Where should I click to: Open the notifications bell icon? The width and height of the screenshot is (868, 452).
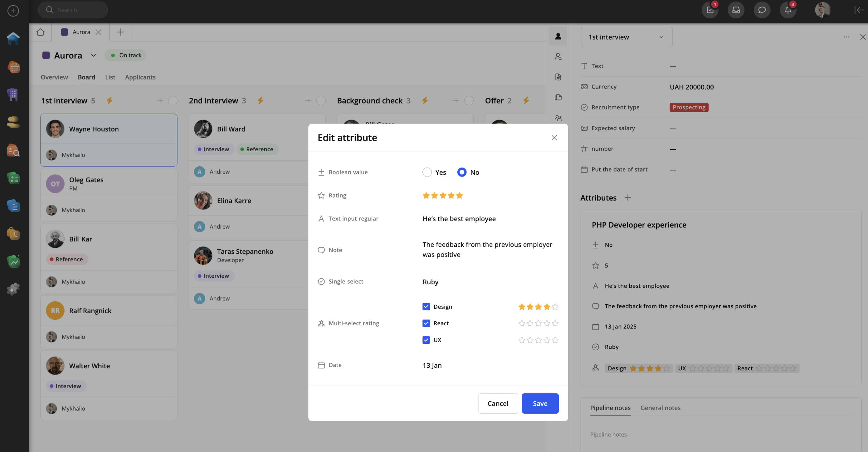pos(788,10)
